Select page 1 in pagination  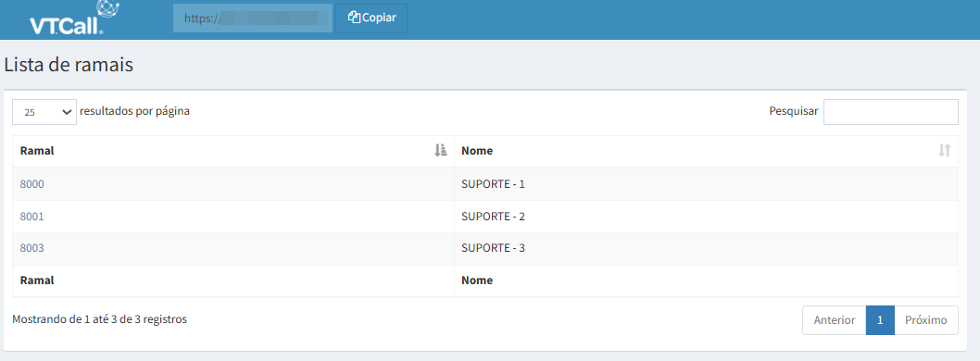click(880, 319)
